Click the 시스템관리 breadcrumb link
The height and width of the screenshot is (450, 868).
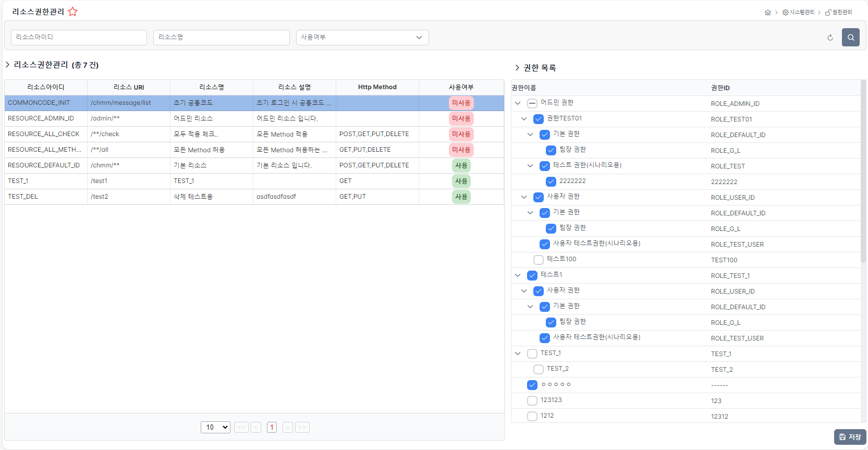pos(802,13)
